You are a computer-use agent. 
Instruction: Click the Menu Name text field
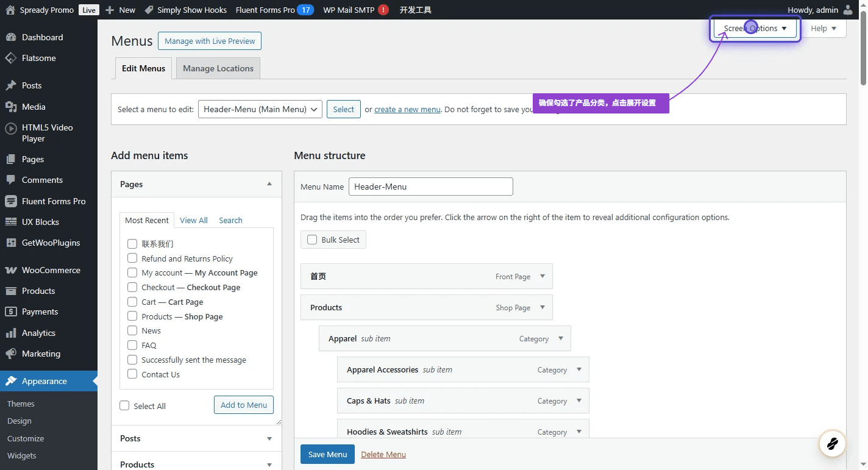click(x=430, y=187)
